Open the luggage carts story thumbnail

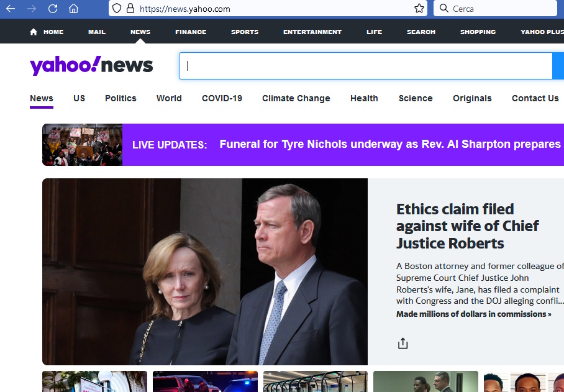316,381
